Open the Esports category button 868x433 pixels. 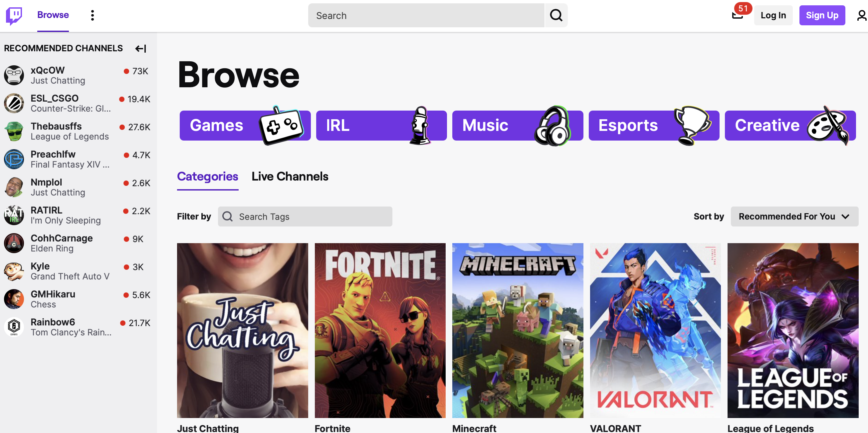click(654, 126)
